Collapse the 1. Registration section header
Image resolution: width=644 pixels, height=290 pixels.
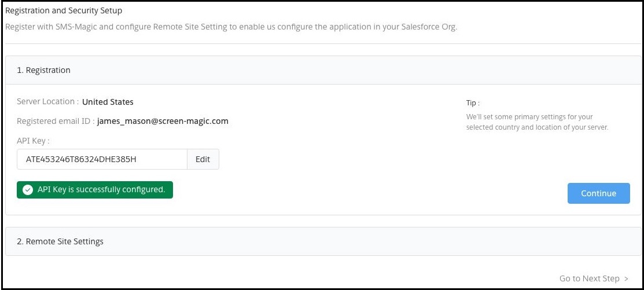click(x=323, y=70)
